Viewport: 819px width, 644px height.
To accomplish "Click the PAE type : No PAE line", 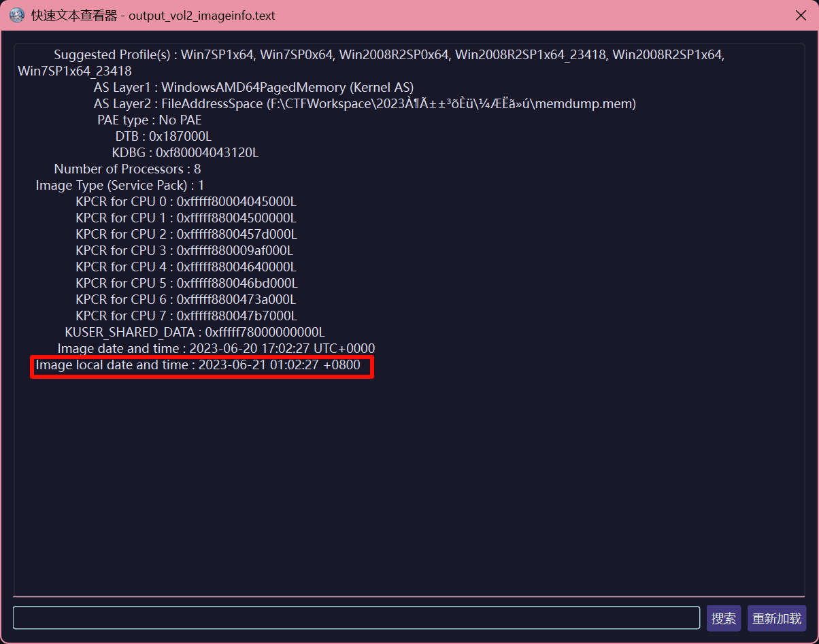I will pyautogui.click(x=150, y=120).
